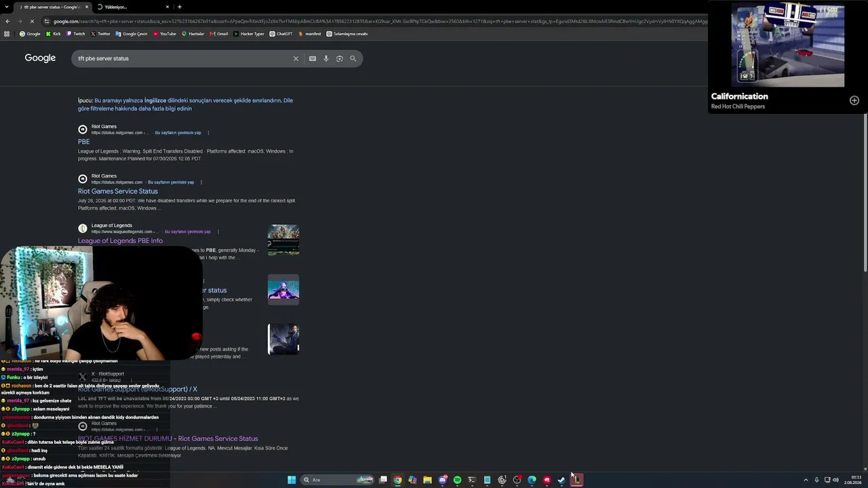The image size is (868, 488).
Task: Switch to Google Chrome on the taskbar
Action: pos(397,480)
